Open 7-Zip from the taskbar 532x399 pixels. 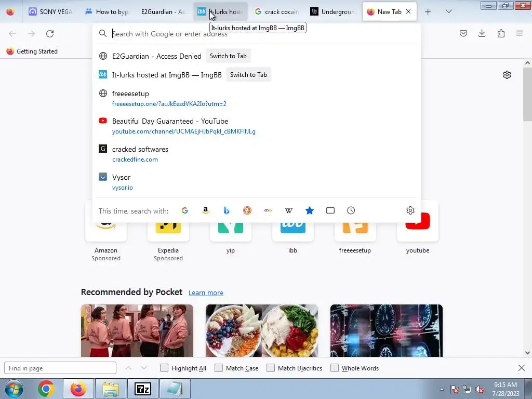(142, 389)
